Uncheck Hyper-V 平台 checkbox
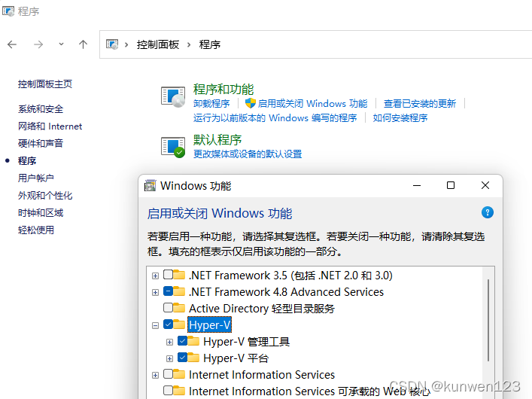Screen dimensions: 532x399 pyautogui.click(x=183, y=358)
